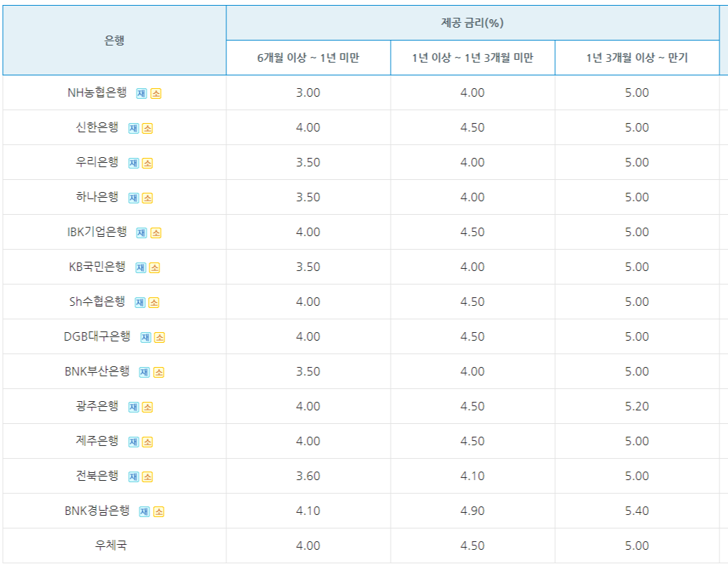The width and height of the screenshot is (728, 569).
Task: Click the blue 재 badge next to NH농협은행
Action: (142, 93)
